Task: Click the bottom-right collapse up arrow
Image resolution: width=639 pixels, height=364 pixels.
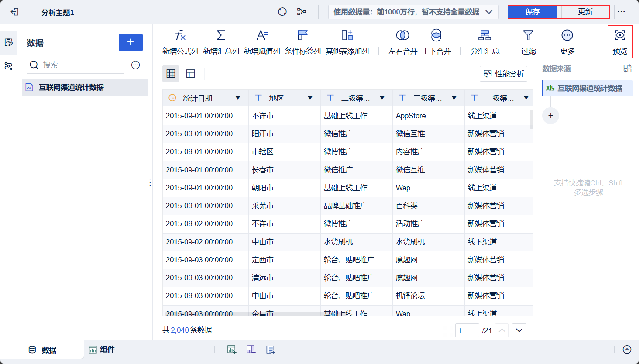Action: pyautogui.click(x=627, y=350)
